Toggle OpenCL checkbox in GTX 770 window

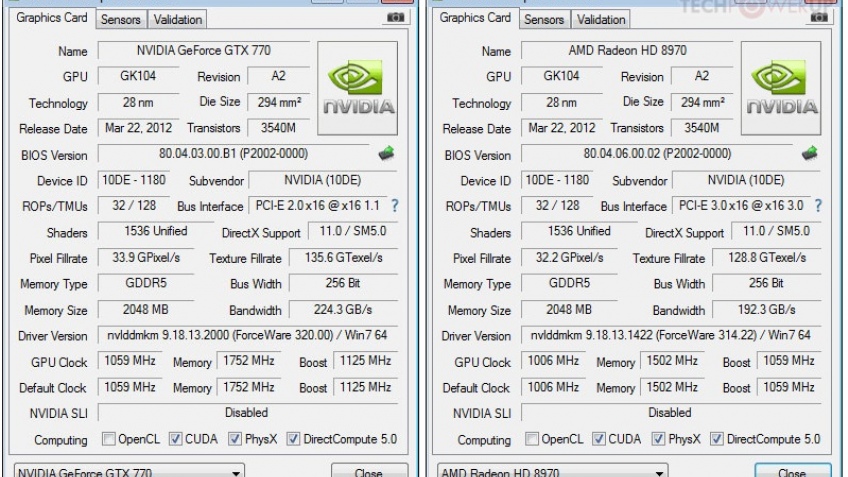(109, 439)
